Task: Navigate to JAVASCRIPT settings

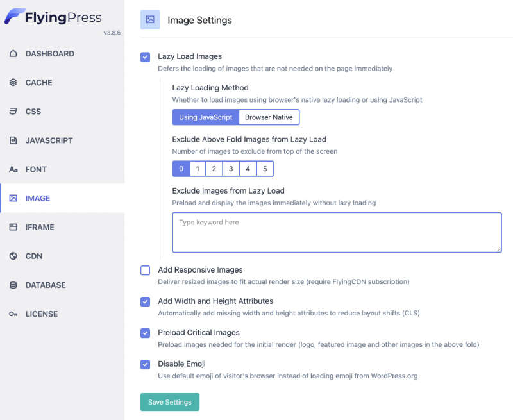Action: (x=62, y=140)
